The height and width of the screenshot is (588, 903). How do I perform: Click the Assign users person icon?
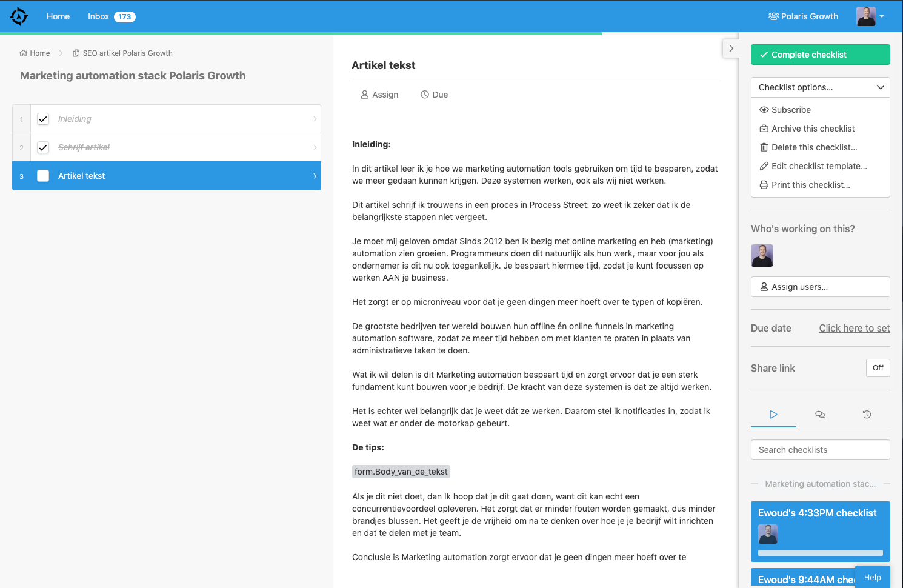pos(764,287)
